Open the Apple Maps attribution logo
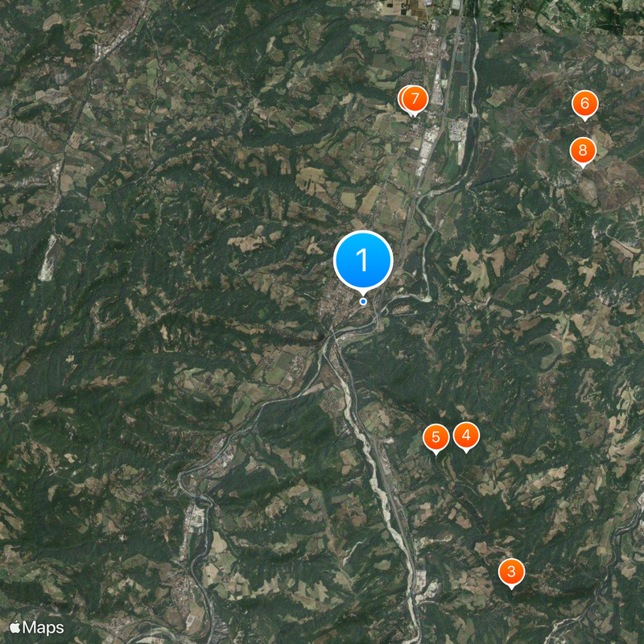Viewport: 644px width, 644px height. 36,628
